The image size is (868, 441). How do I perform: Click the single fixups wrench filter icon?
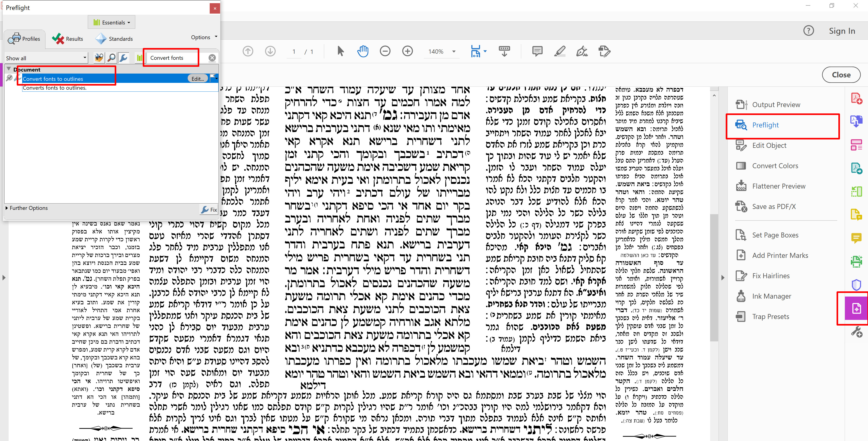[124, 58]
